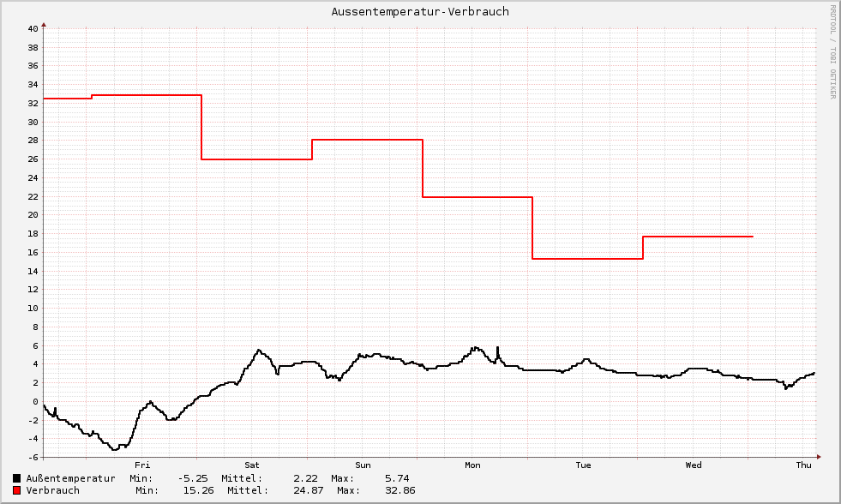
Task: Click the Verbrauch legend label
Action: 52,490
